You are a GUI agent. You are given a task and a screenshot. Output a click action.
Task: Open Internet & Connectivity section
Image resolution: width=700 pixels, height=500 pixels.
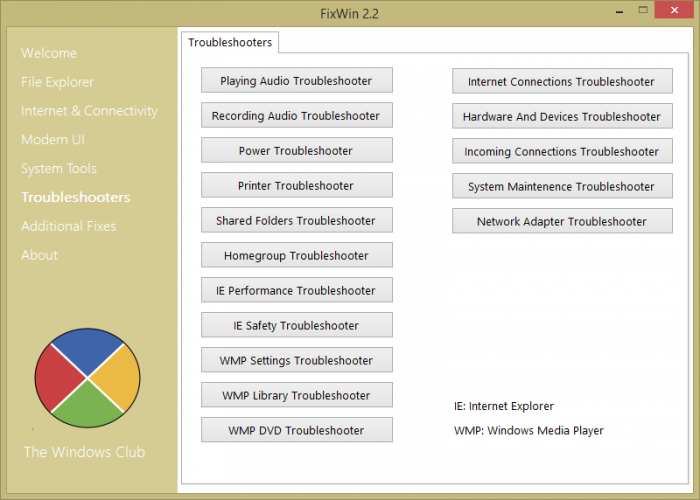pos(89,111)
